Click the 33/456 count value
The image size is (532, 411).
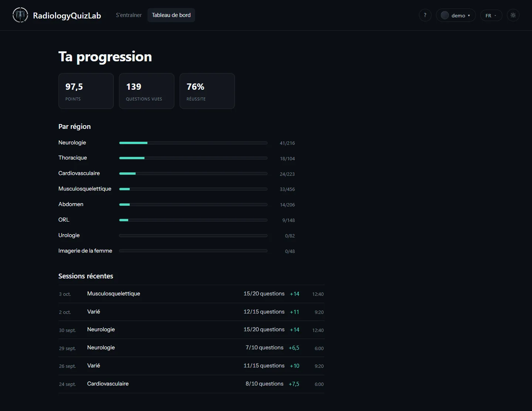(287, 189)
